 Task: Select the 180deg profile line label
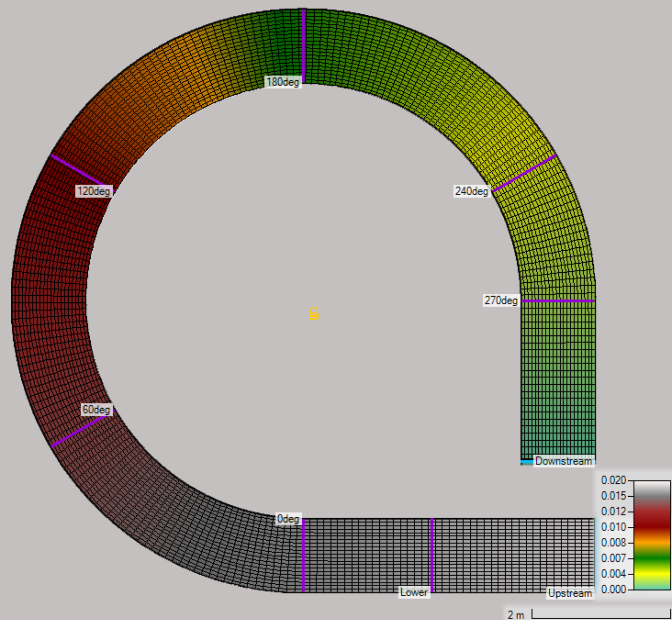(x=283, y=82)
